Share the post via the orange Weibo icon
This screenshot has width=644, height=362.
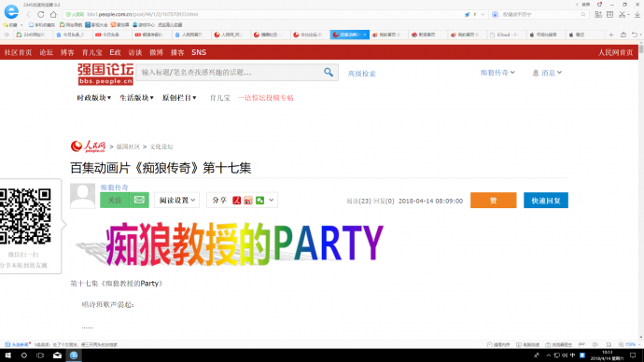point(247,201)
